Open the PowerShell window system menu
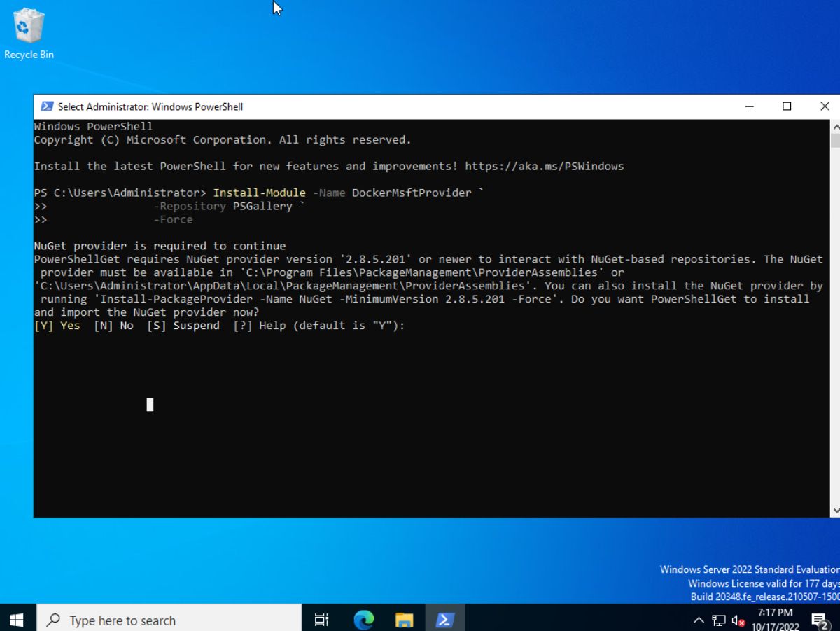This screenshot has height=631, width=840. pos(47,106)
